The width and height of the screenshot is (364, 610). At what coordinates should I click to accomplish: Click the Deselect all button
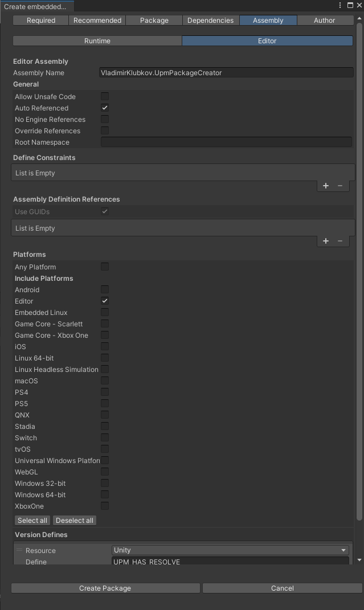(74, 520)
